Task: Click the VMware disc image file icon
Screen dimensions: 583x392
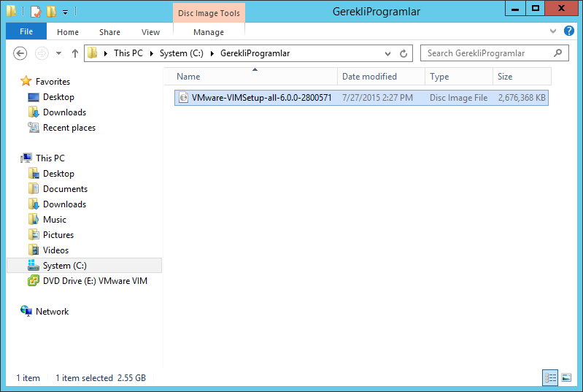Action: tap(183, 98)
